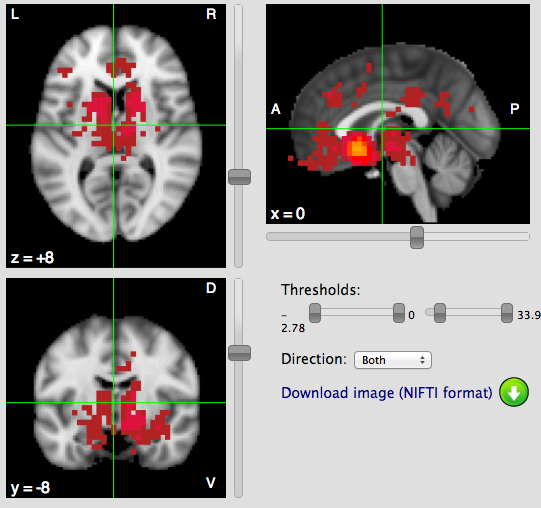Image resolution: width=541 pixels, height=508 pixels.
Task: Click the crosshair intersection in sagittal view
Action: [382, 128]
